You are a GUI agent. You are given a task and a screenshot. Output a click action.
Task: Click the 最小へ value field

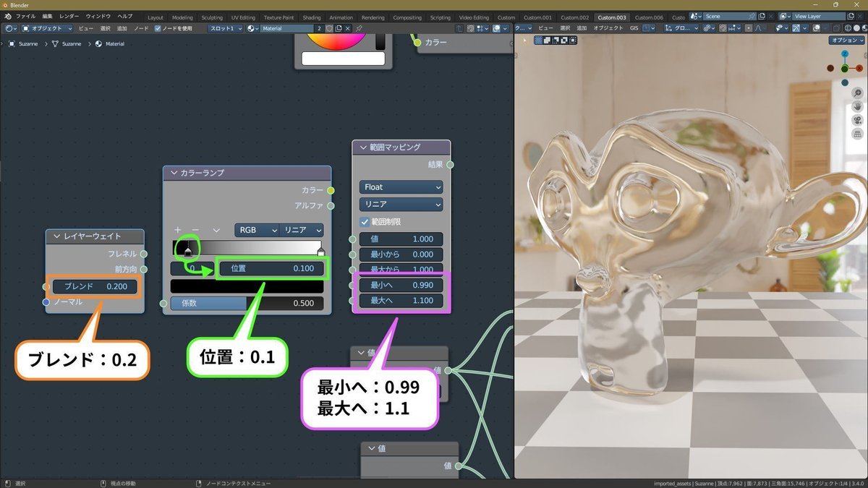tap(401, 285)
